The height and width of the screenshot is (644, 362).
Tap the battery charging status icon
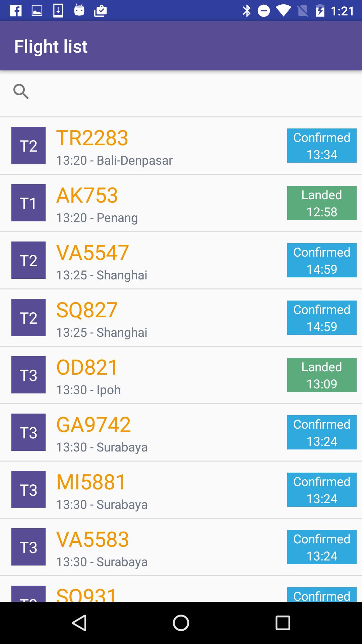click(320, 11)
